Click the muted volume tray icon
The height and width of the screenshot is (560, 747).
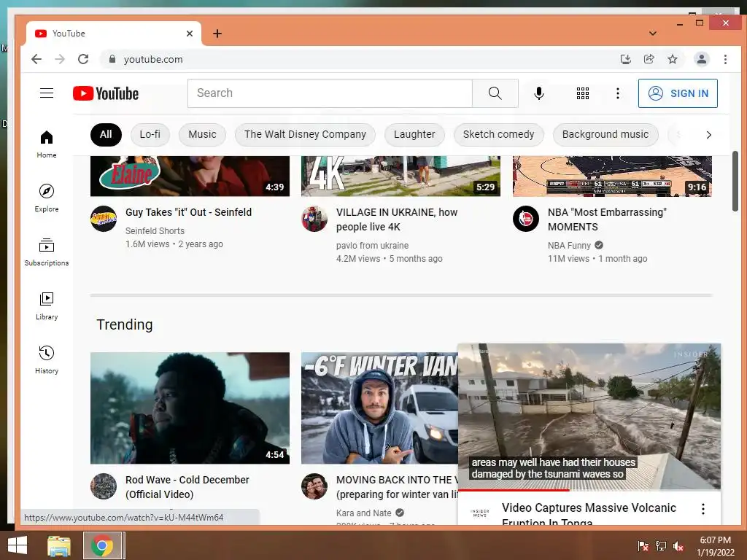tap(678, 546)
